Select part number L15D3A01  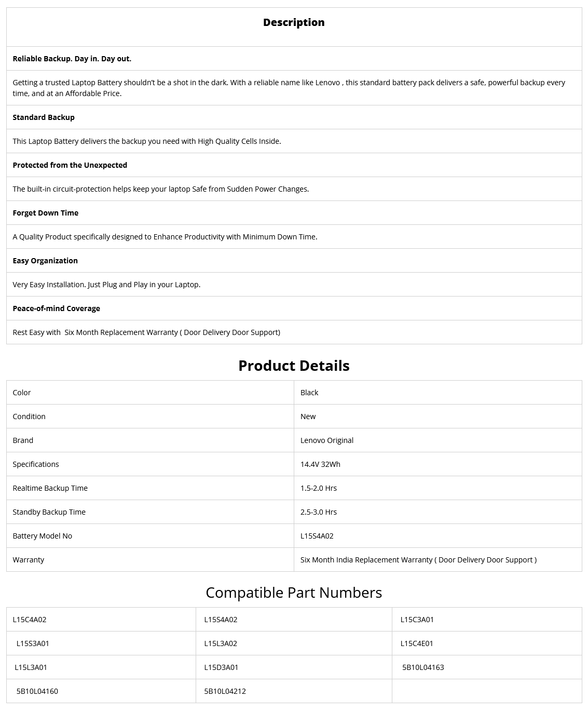221,667
